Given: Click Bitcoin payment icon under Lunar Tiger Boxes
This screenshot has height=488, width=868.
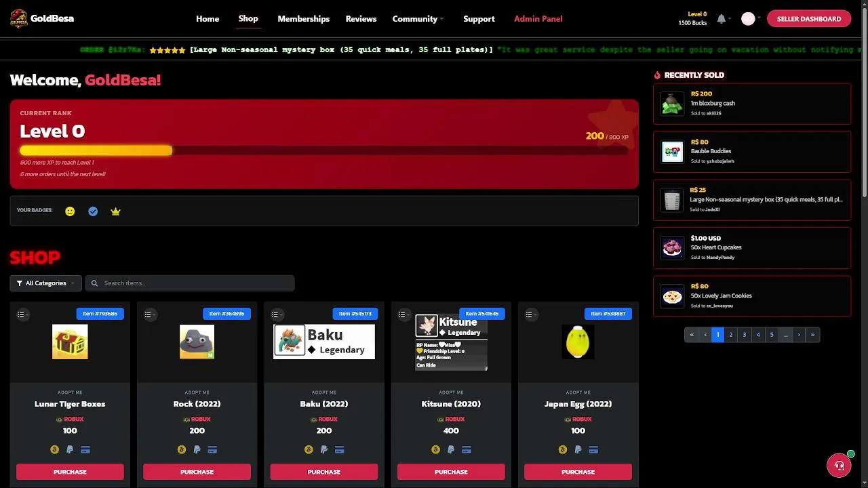Looking at the screenshot, I should click(54, 449).
